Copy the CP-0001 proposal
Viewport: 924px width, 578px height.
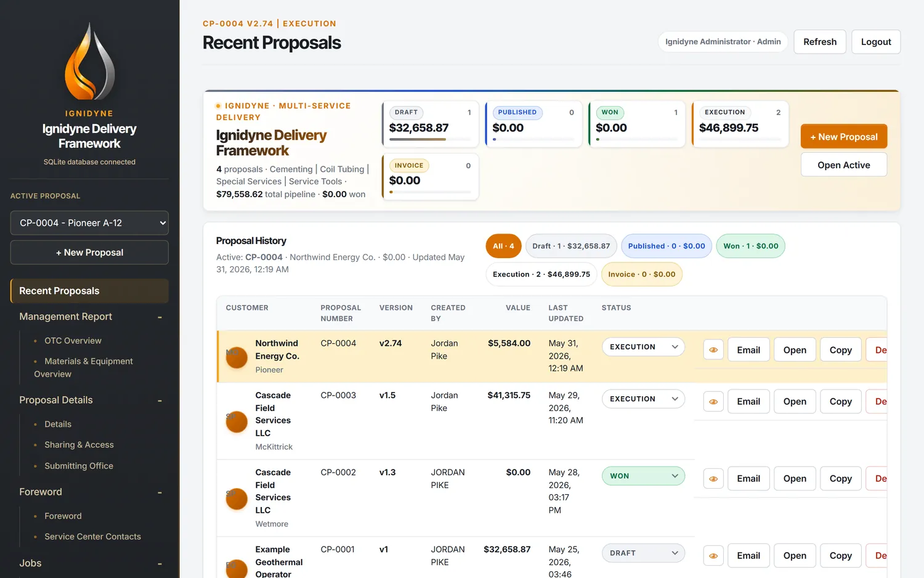click(841, 556)
